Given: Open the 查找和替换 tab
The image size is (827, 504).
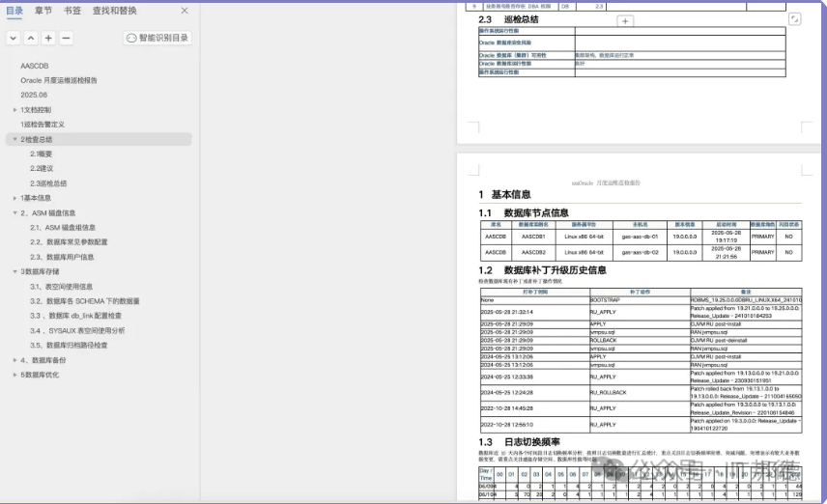Looking at the screenshot, I should pos(114,11).
